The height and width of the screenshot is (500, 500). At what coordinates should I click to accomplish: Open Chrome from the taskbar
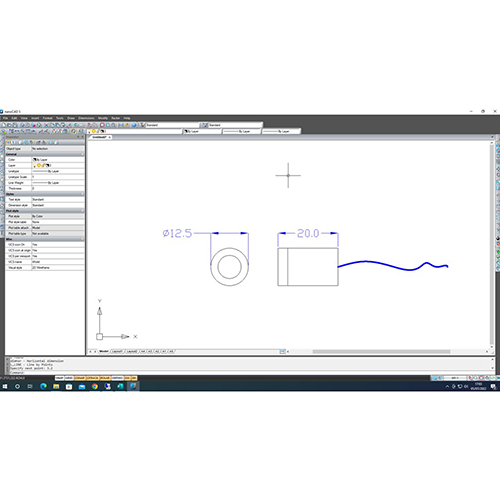95,386
